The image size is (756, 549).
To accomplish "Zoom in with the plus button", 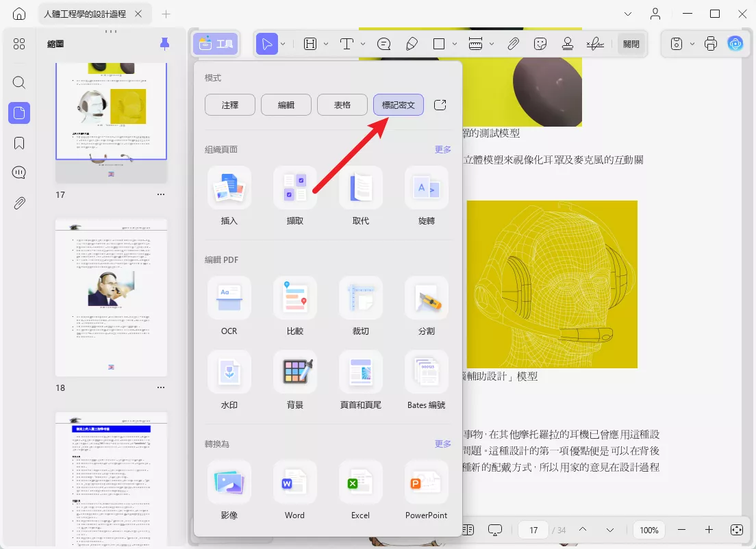I will (709, 530).
